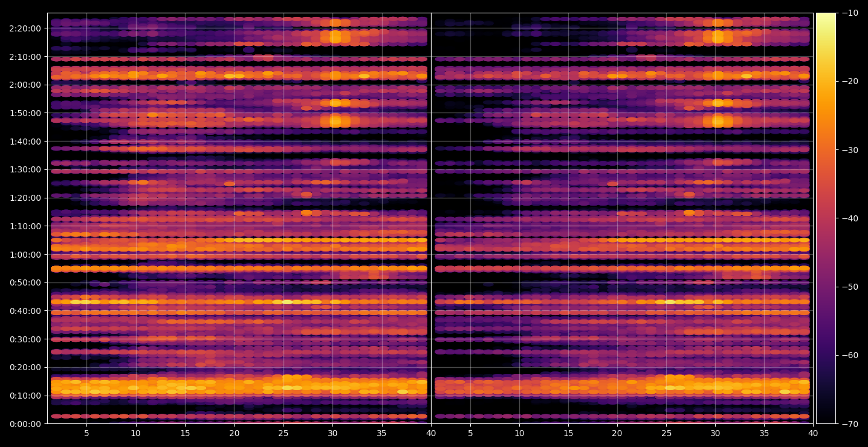Click the 0:50:00 time axis label
The width and height of the screenshot is (868, 447).
[x=25, y=282]
